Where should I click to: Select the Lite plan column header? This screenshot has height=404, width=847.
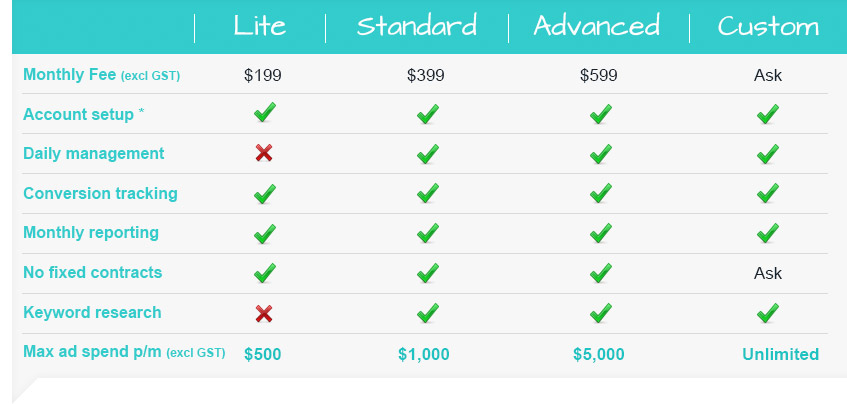[260, 26]
